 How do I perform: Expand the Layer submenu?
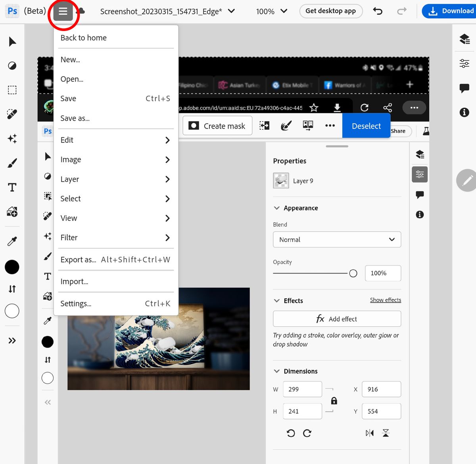116,179
